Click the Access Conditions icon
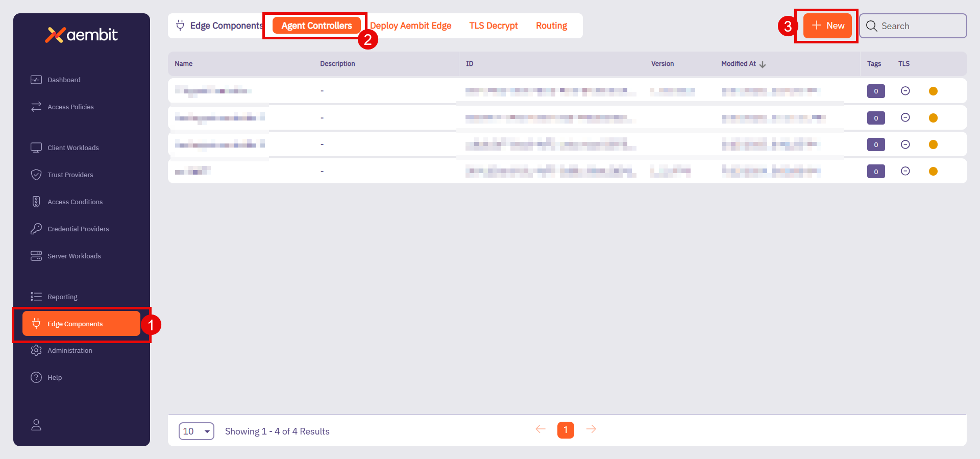This screenshot has width=980, height=459. coord(36,202)
